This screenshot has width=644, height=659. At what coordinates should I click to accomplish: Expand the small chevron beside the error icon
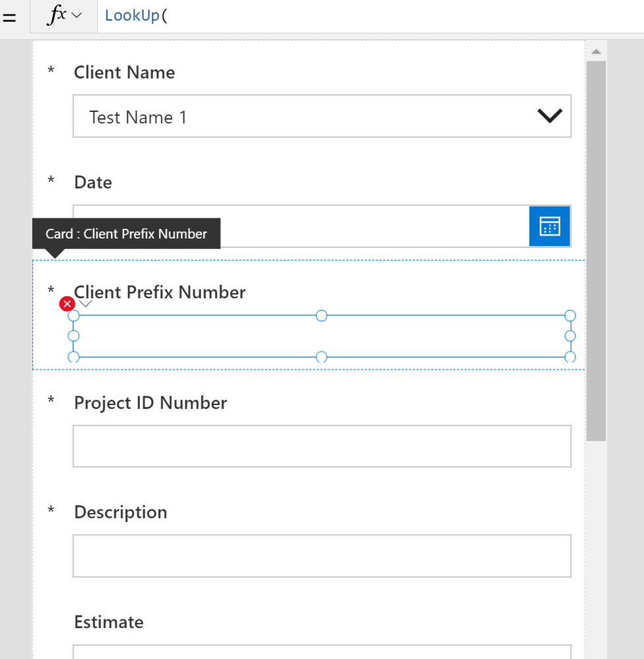(x=86, y=304)
